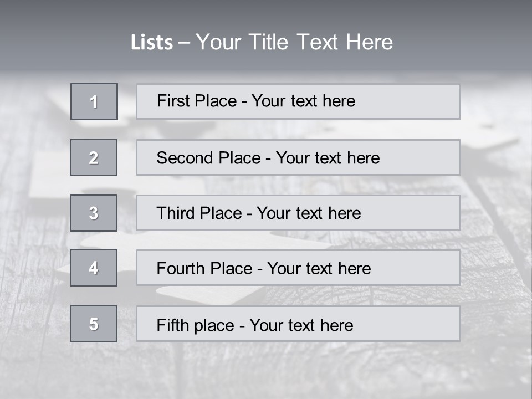Select the number 4 square

click(x=94, y=268)
